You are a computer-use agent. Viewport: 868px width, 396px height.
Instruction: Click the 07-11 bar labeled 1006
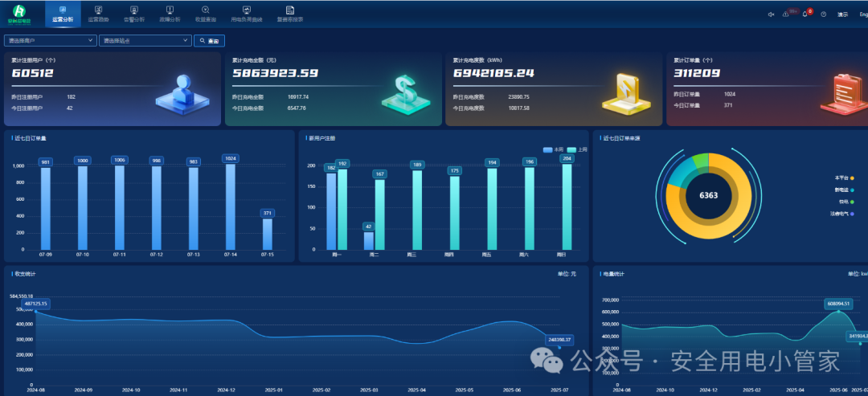120,207
